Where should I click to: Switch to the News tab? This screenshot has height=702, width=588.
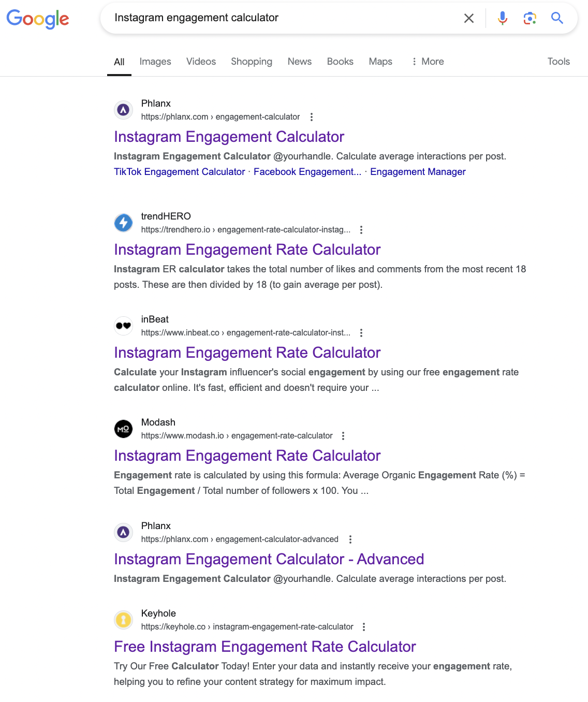[x=299, y=61]
